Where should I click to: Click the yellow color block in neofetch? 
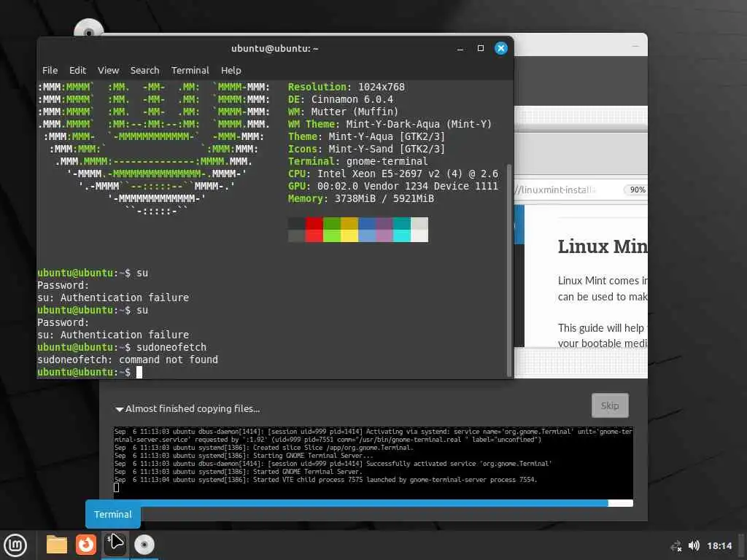(x=349, y=230)
